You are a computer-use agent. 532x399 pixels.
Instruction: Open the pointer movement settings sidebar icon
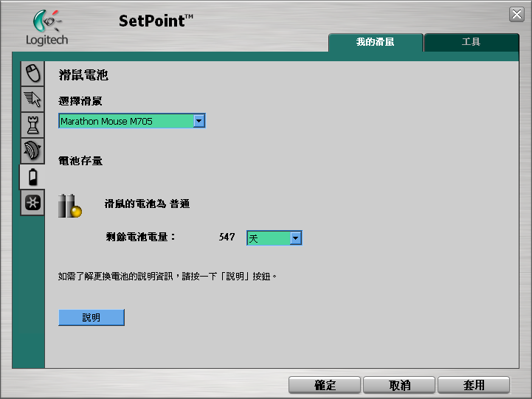point(32,99)
